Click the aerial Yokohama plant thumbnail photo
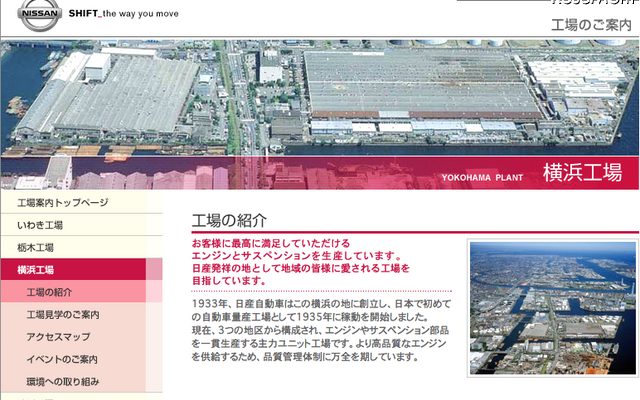 [x=553, y=308]
